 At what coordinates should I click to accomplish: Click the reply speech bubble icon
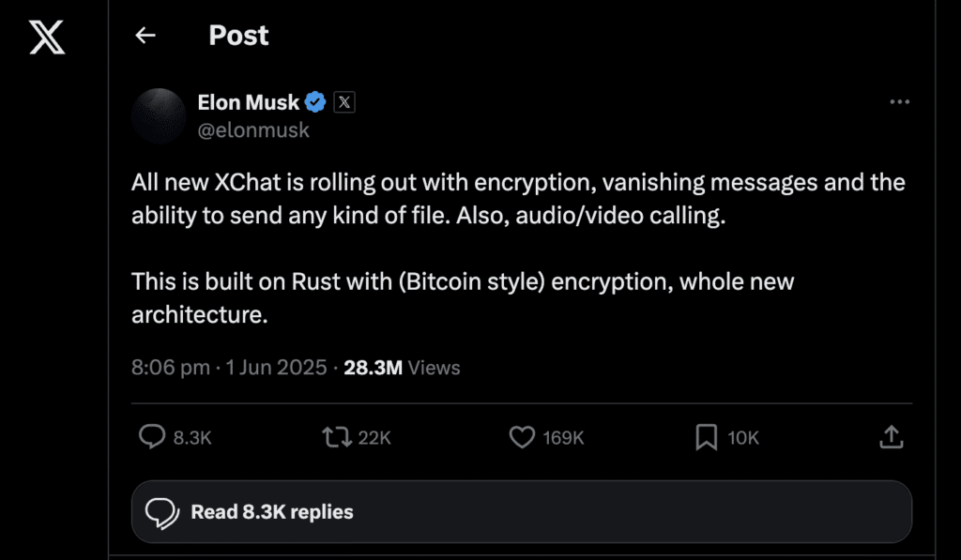[152, 436]
